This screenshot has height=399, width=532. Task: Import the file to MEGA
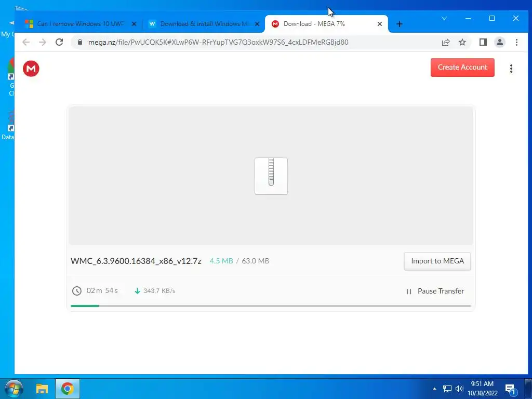437,261
